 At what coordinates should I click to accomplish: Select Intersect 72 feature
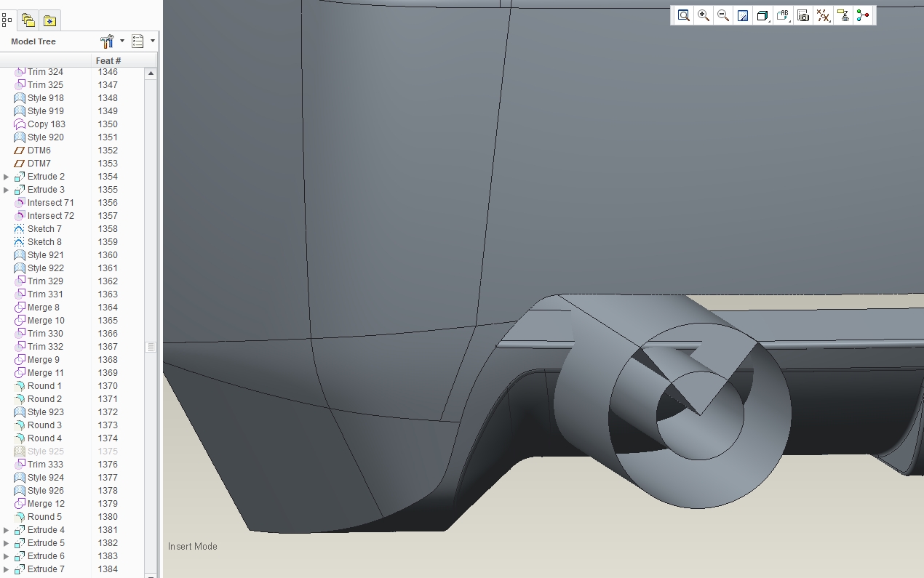[51, 216]
